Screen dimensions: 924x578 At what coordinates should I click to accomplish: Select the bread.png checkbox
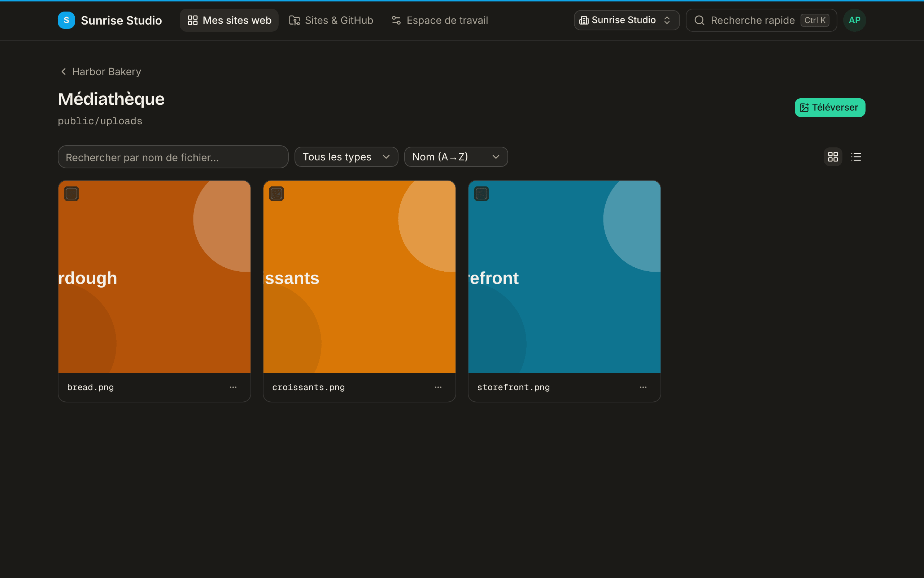pos(71,194)
